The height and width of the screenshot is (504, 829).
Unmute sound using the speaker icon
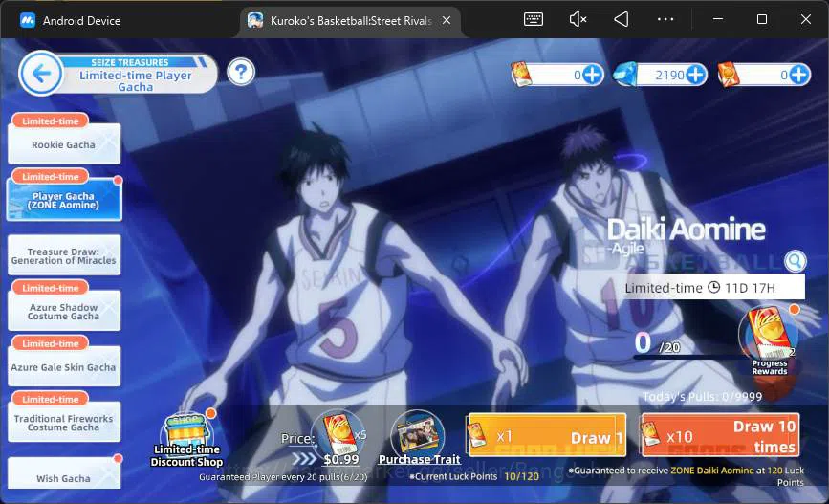(x=578, y=19)
